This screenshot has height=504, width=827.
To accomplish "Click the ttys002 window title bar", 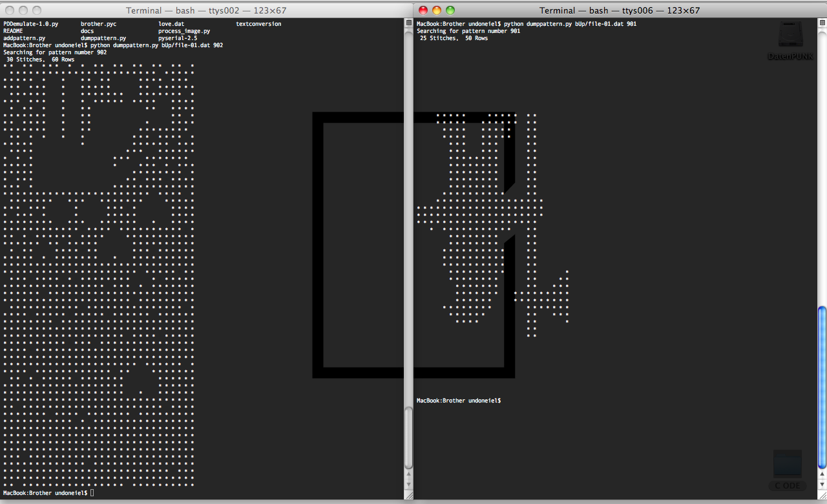I will 206,10.
